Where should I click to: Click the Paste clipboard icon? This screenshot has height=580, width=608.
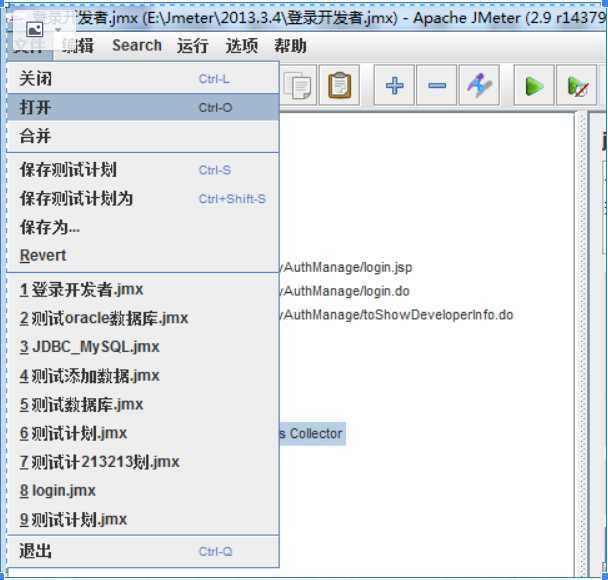click(x=339, y=85)
